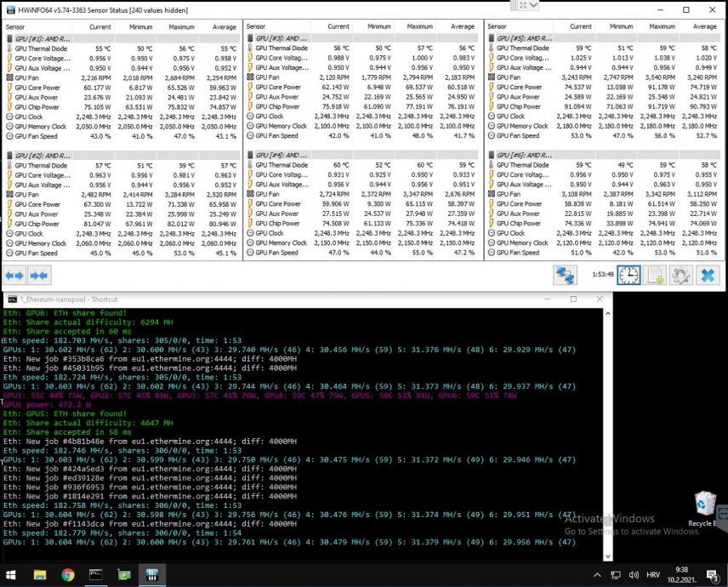Click the 2,150.0 MHz current memory clock of GPU #4
728x587 pixels.
[x=332, y=242]
